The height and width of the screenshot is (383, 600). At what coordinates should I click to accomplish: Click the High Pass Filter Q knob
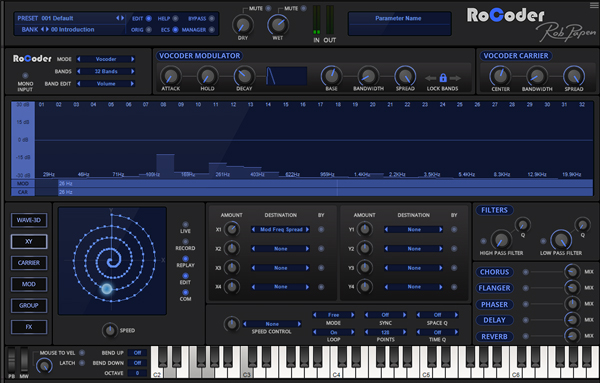click(523, 225)
